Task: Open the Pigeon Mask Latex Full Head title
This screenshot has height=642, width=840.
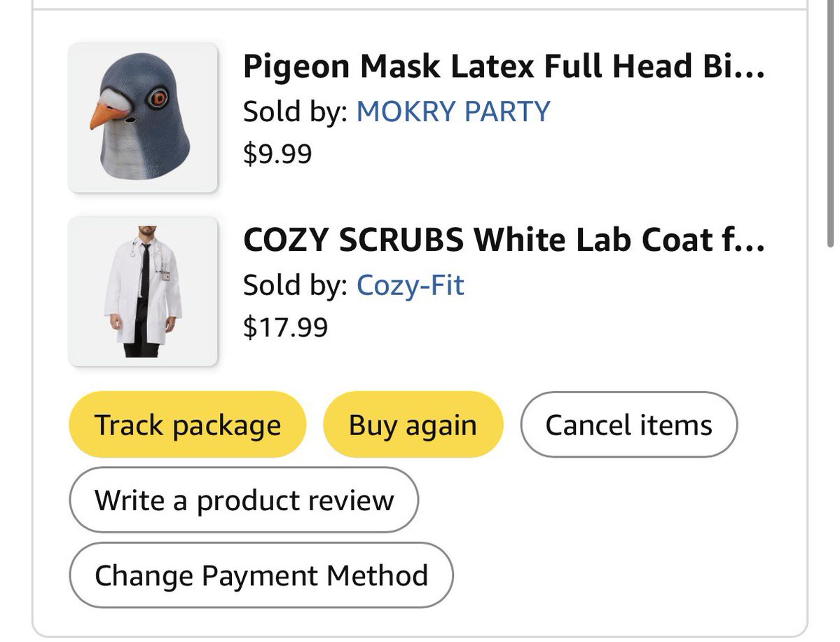Action: (504, 67)
